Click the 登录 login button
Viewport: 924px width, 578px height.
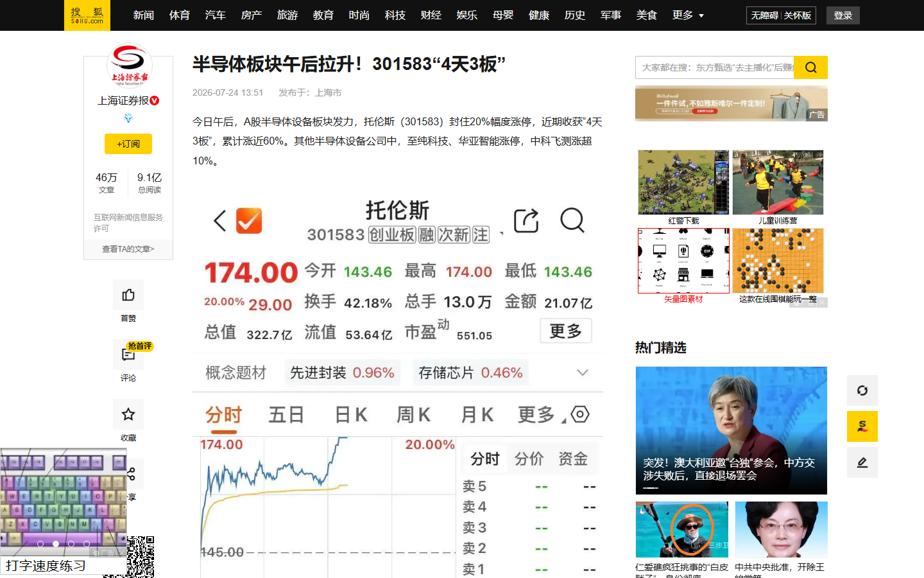point(843,15)
